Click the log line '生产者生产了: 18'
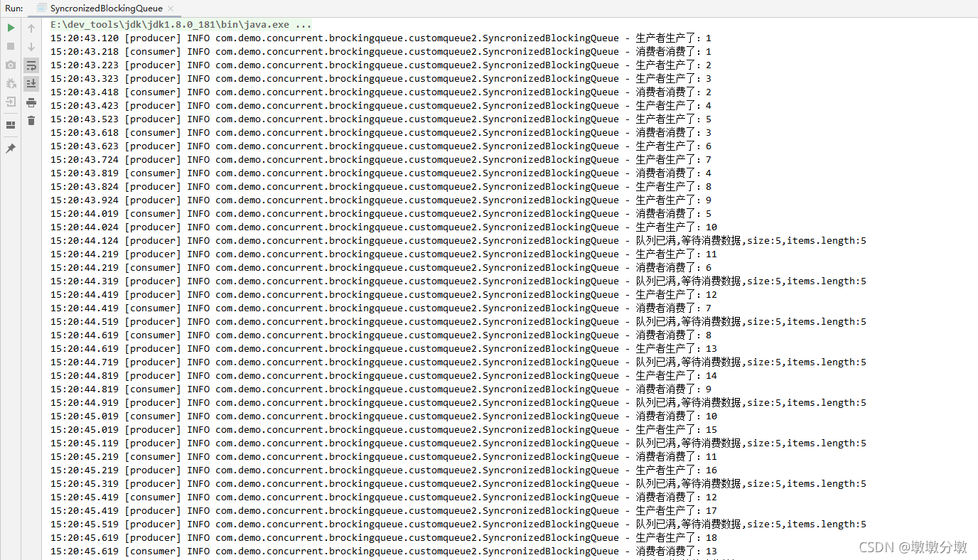 click(x=384, y=538)
